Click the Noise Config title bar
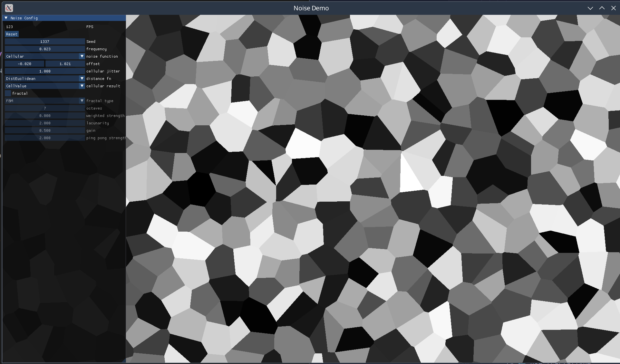Screen dimensions: 620x364 (x=64, y=18)
